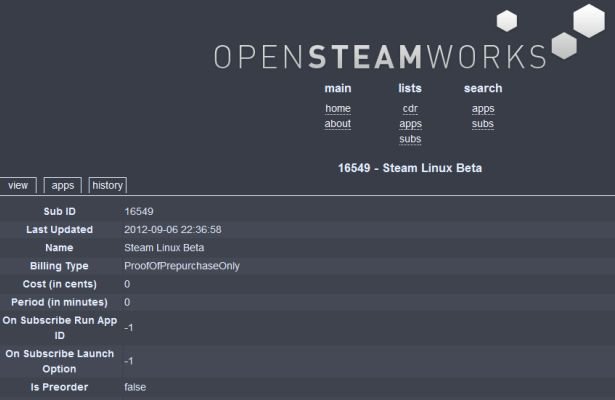Click the small hexagon above the logo
Viewport: 615px width, 400px height.
[507, 20]
